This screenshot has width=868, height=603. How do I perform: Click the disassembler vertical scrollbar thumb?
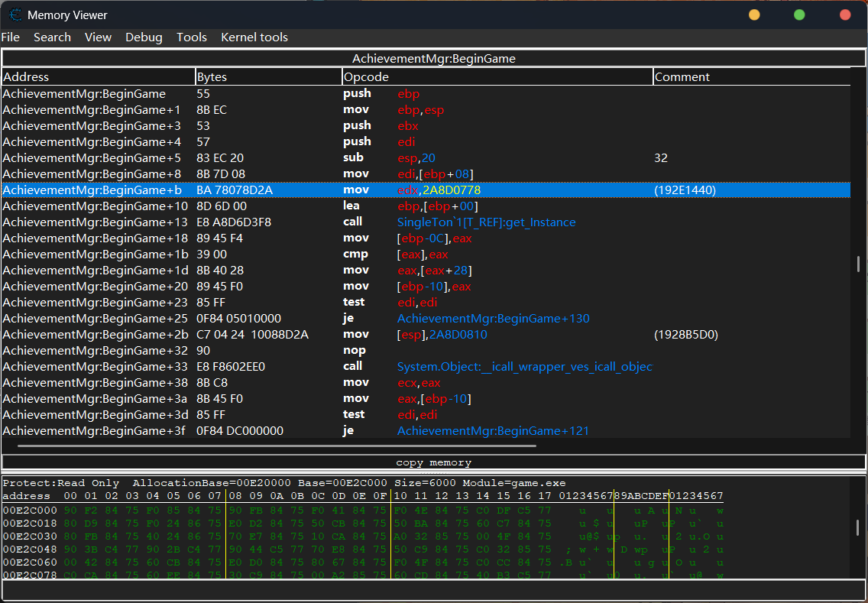click(858, 264)
